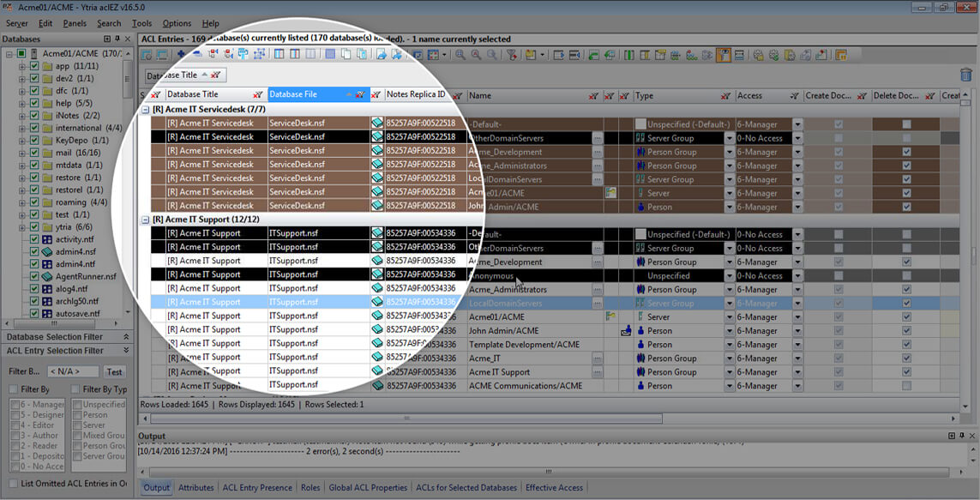Viewport: 980px width, 500px height.
Task: Click the highlighted orange-active toolbar icon
Action: tap(724, 55)
